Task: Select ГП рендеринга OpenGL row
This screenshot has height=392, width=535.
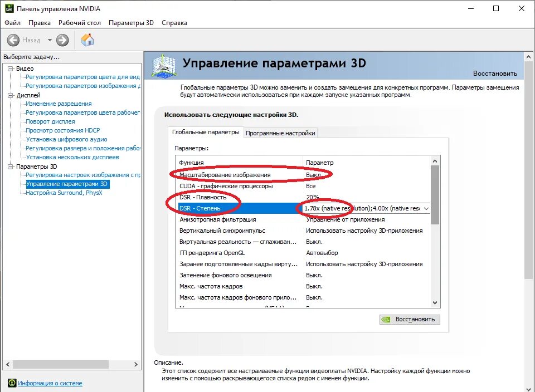Action: [x=303, y=253]
